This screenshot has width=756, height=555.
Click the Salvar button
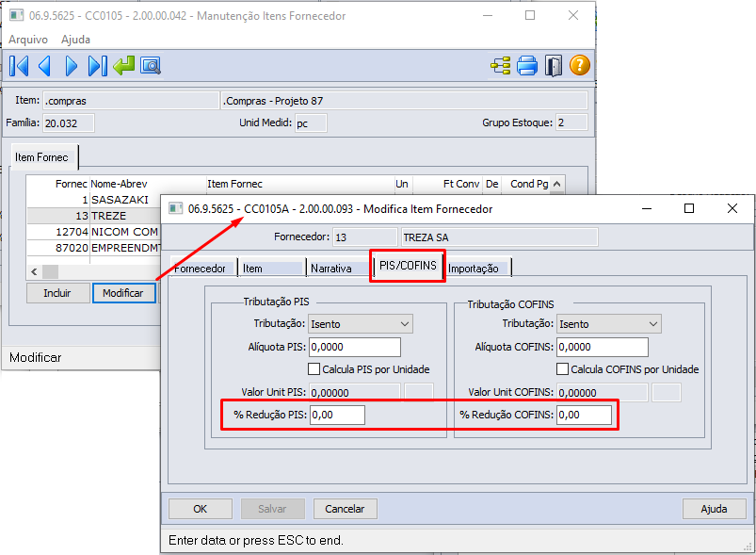272,509
